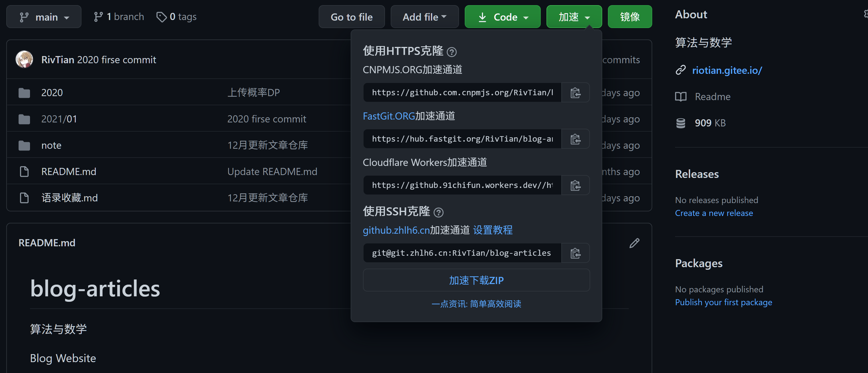Click the green 镜像 button
Image resolution: width=868 pixels, height=373 pixels.
629,17
